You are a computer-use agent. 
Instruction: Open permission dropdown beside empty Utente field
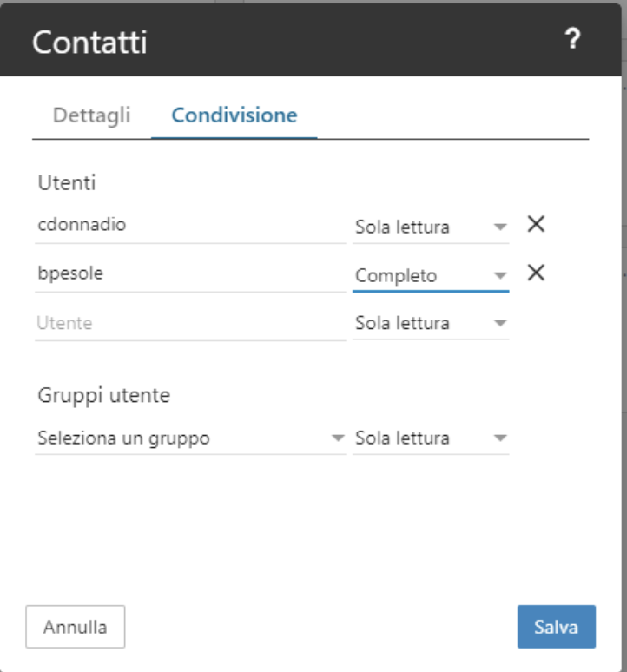click(x=431, y=323)
